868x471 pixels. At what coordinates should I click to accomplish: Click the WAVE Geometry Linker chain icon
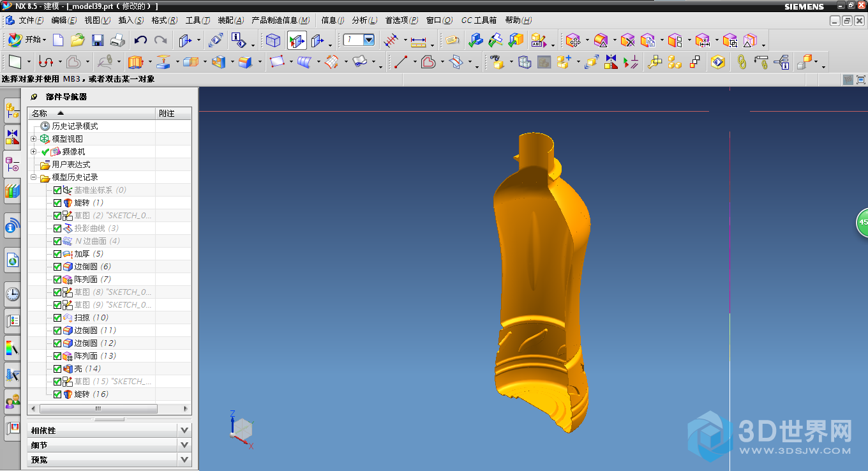pos(742,62)
